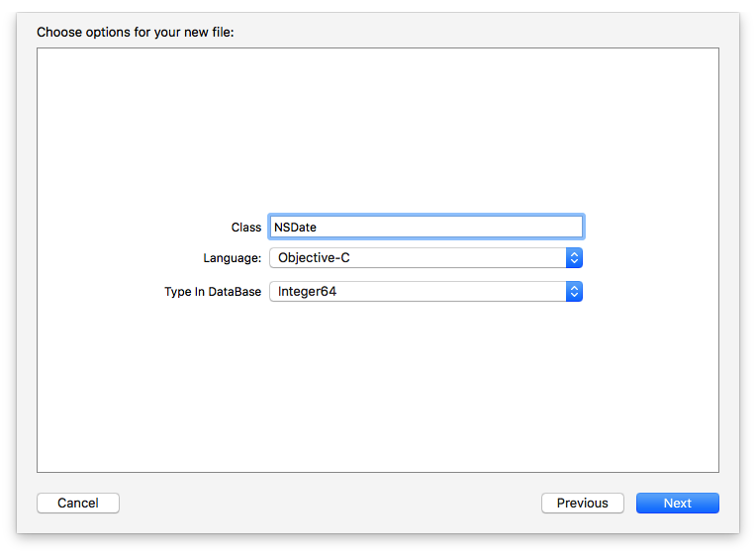Image resolution: width=756 pixels, height=554 pixels.
Task: Click the Type In DataBase label
Action: 213,292
